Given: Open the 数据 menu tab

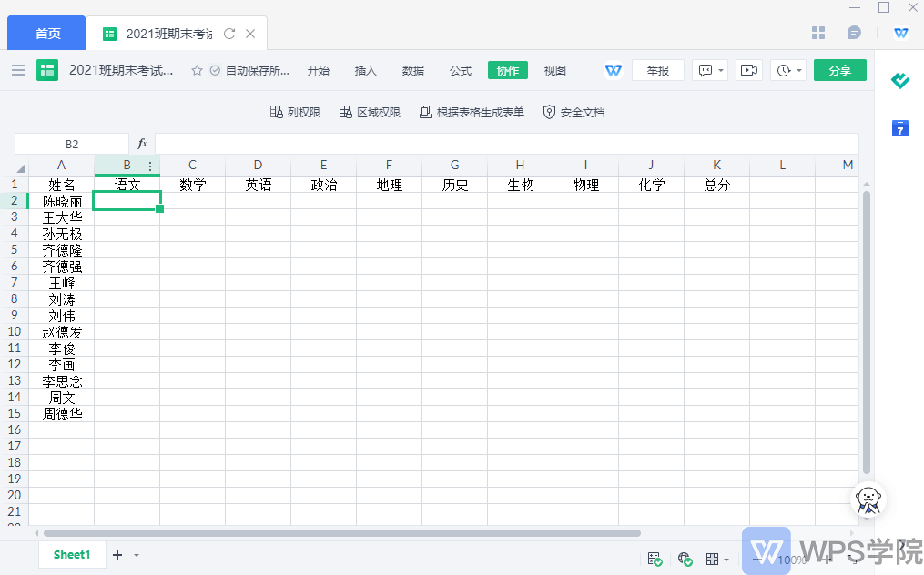Looking at the screenshot, I should pos(413,71).
